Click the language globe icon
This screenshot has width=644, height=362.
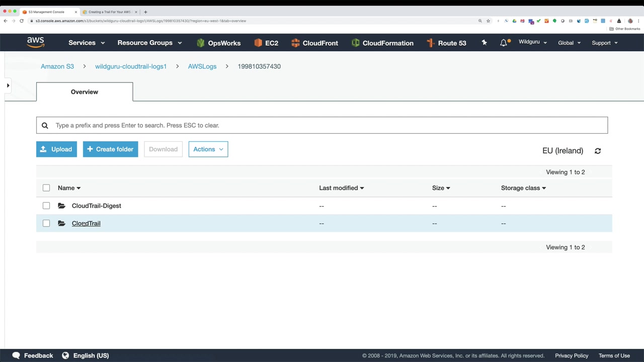click(65, 355)
